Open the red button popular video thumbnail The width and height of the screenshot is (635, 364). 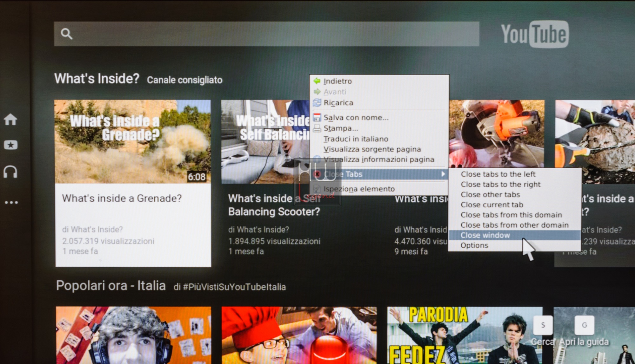[299, 335]
